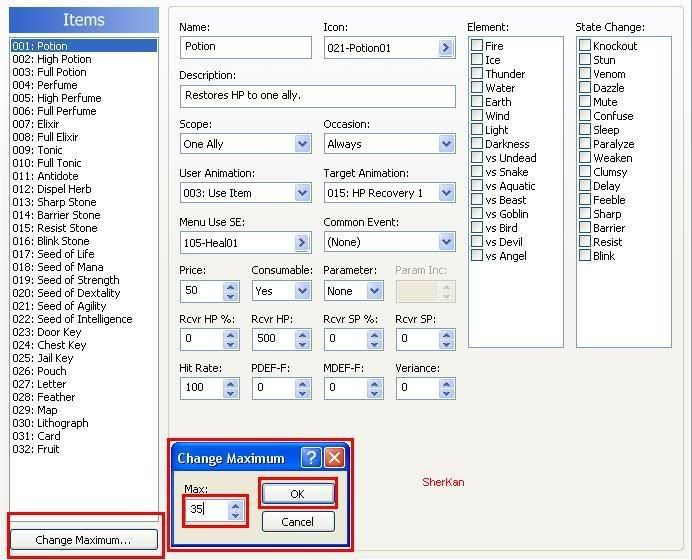Click the Rcvr HP spinner arrows
This screenshot has width=692, height=560.
pos(303,339)
